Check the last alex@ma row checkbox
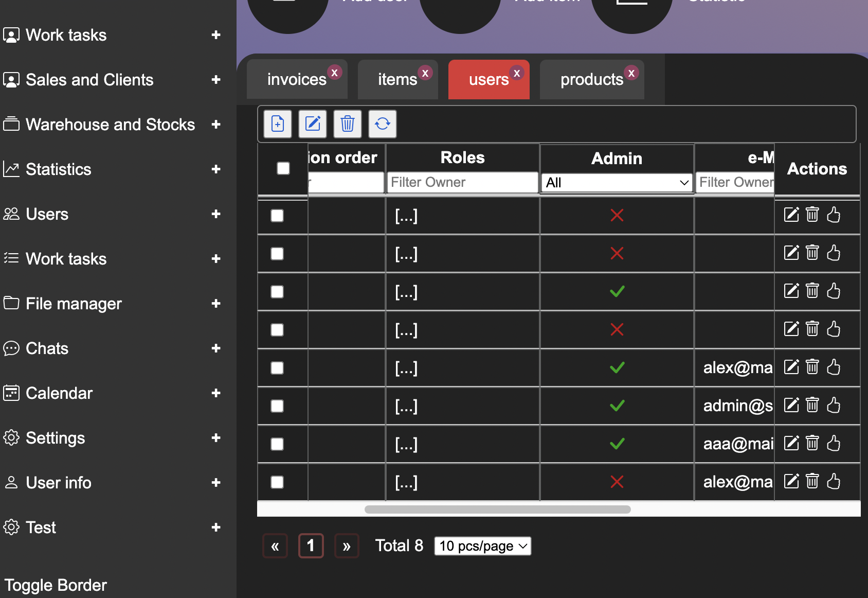 point(277,482)
